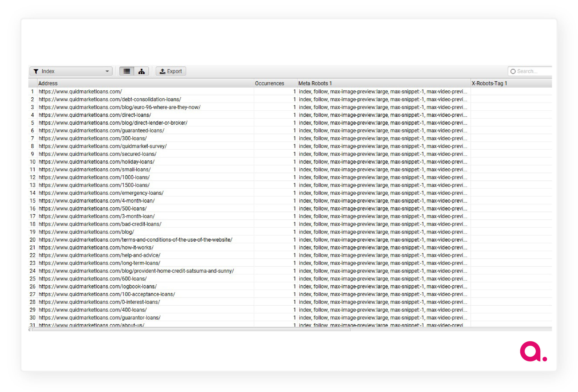This screenshot has height=392, width=578.
Task: Switch to tree view icon
Action: click(x=142, y=71)
